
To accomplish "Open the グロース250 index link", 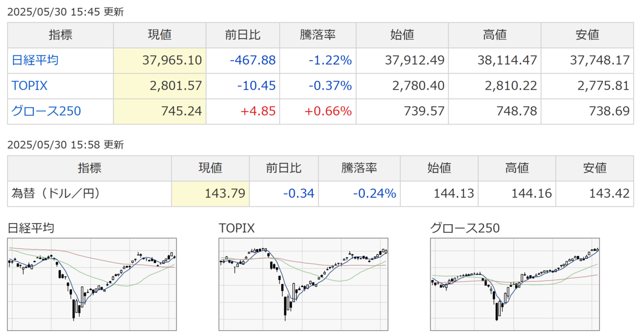I will tap(47, 112).
